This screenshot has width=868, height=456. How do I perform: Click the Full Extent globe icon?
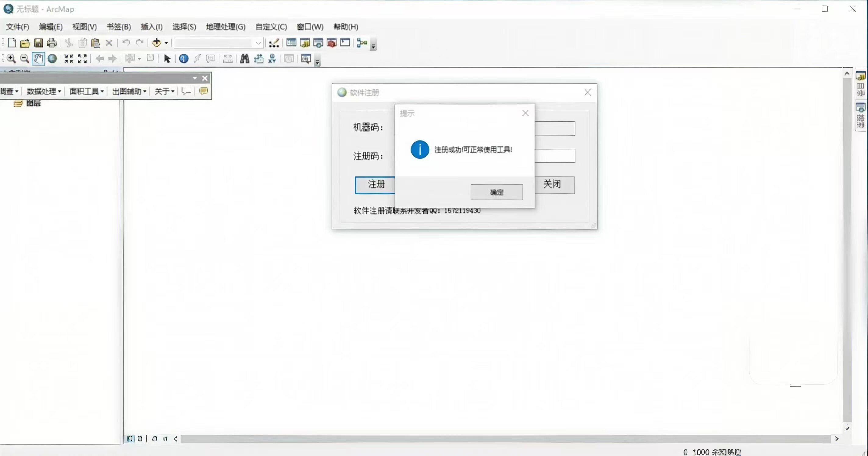(52, 59)
